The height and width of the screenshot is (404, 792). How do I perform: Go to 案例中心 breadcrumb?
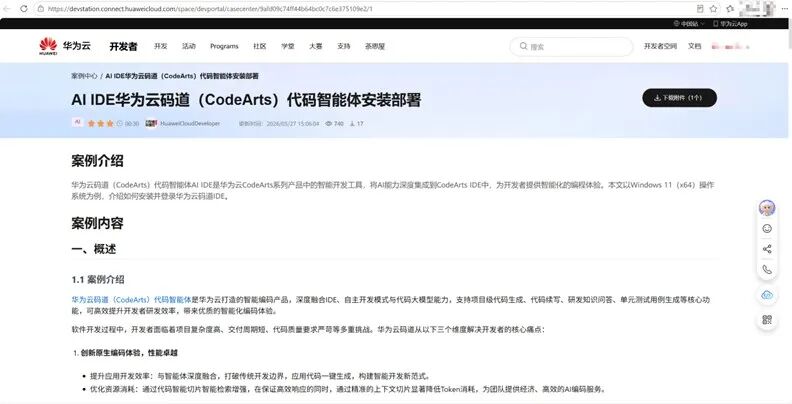click(84, 76)
